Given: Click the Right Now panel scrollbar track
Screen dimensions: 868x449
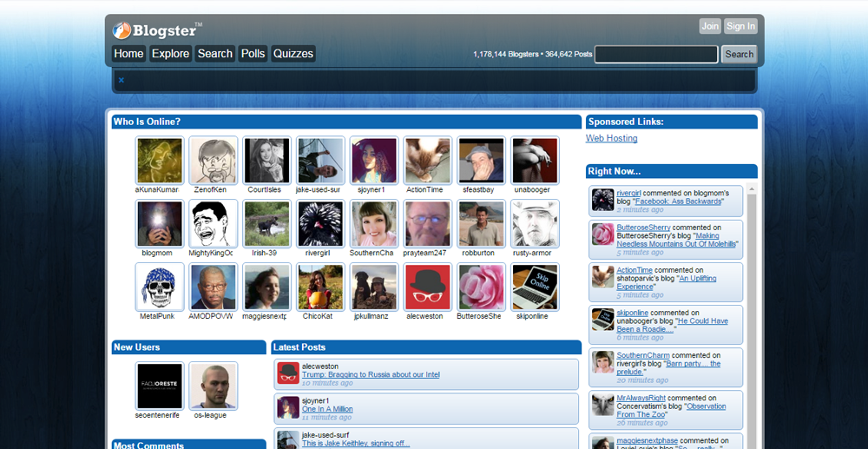Looking at the screenshot, I should tap(752, 321).
